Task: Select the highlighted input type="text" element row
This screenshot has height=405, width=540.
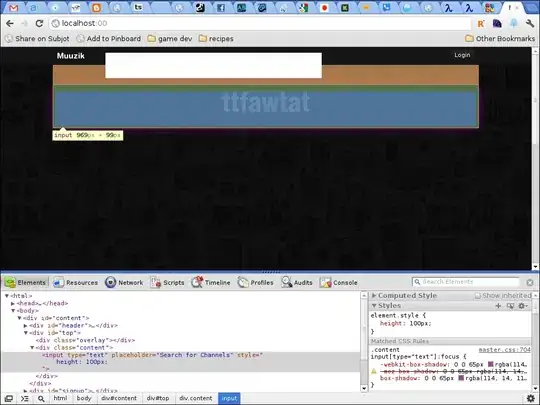Action: 180,362
